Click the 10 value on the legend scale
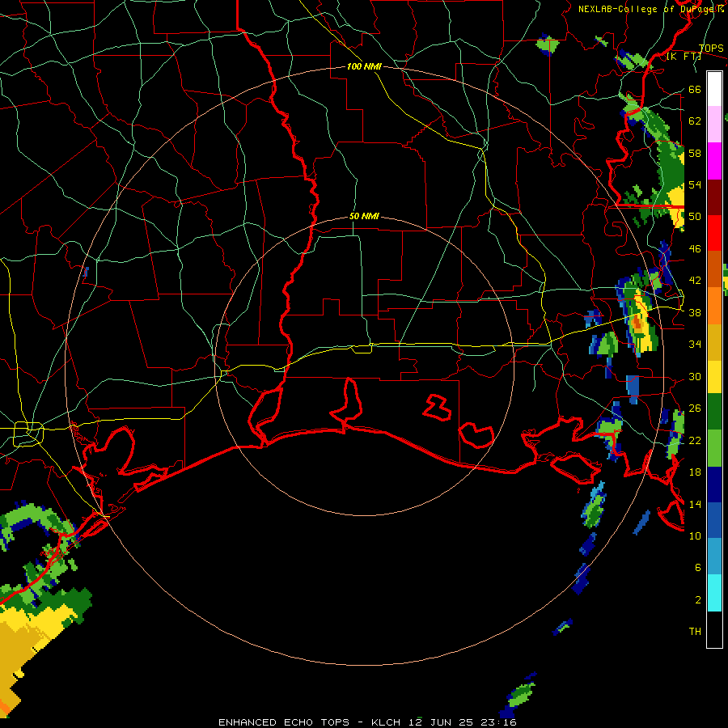 pyautogui.click(x=695, y=535)
